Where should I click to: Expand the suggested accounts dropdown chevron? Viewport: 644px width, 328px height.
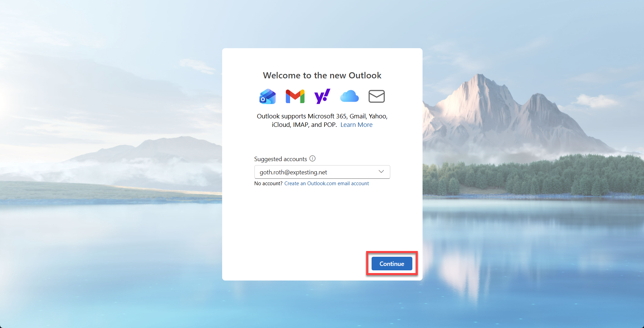[x=381, y=172]
